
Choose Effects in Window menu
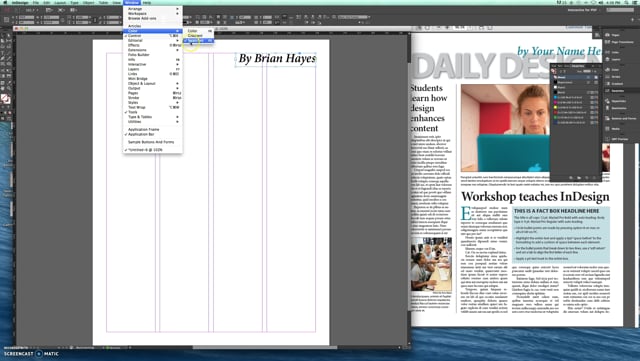pyautogui.click(x=153, y=45)
